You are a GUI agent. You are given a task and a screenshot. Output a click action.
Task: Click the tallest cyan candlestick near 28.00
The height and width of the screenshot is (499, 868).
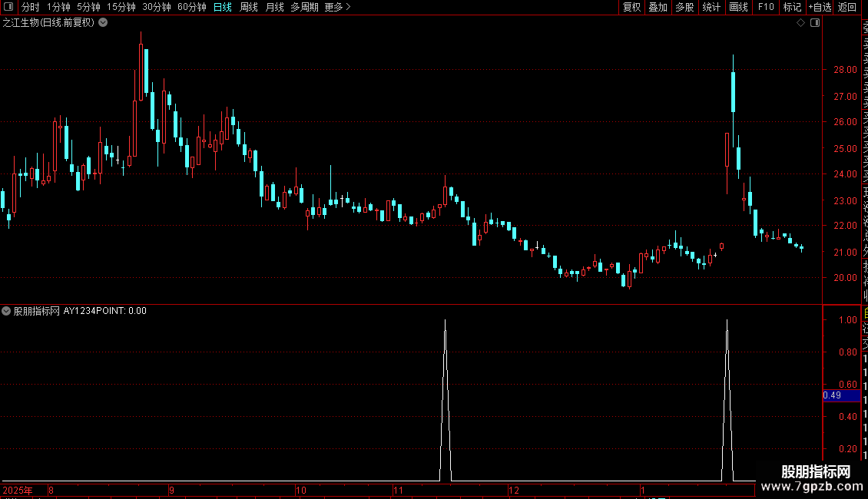click(x=733, y=92)
